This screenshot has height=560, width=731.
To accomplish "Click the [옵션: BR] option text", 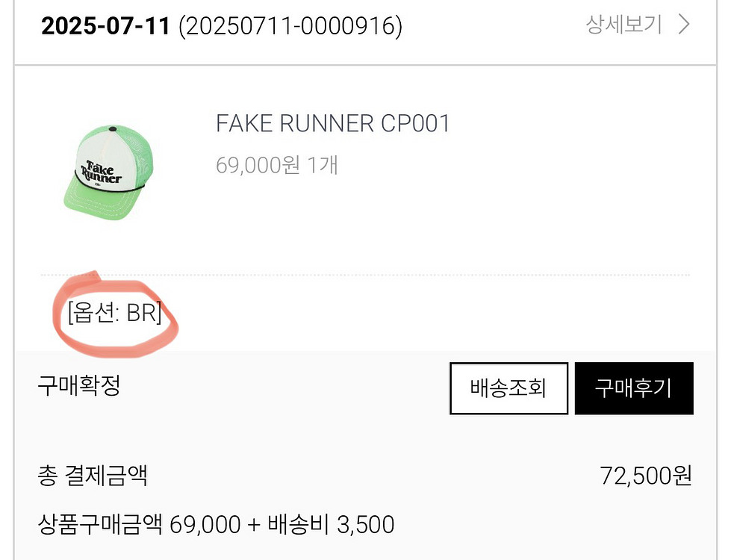I will (114, 313).
